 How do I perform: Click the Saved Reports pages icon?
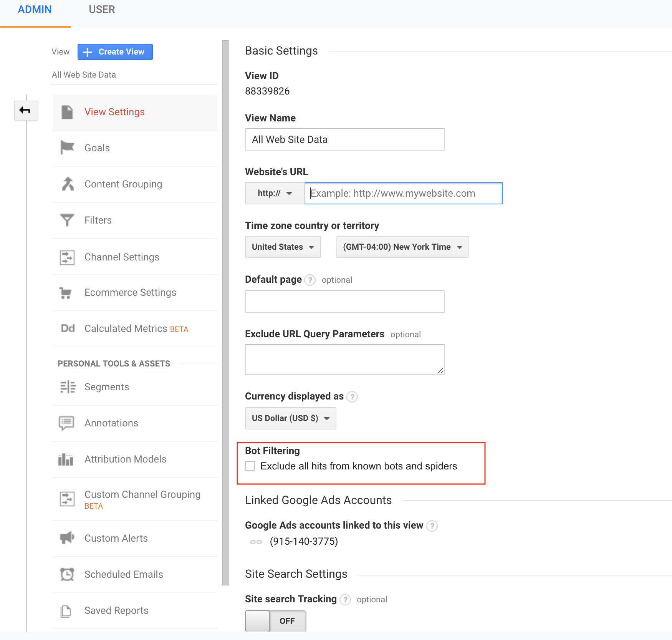point(66,611)
